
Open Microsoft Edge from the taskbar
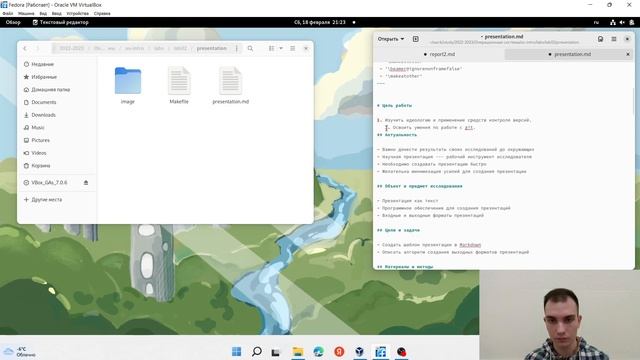point(318,351)
